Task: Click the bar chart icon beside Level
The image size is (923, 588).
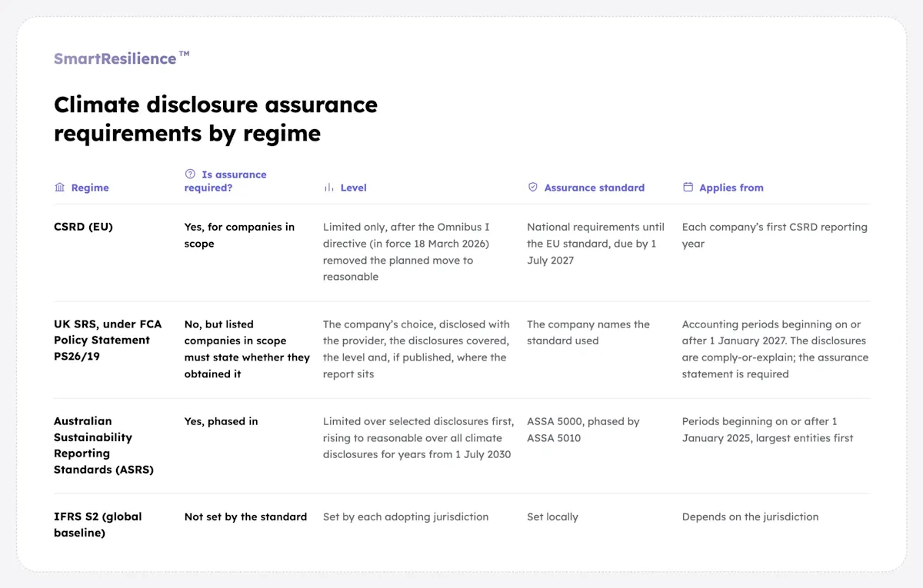Action: point(328,188)
